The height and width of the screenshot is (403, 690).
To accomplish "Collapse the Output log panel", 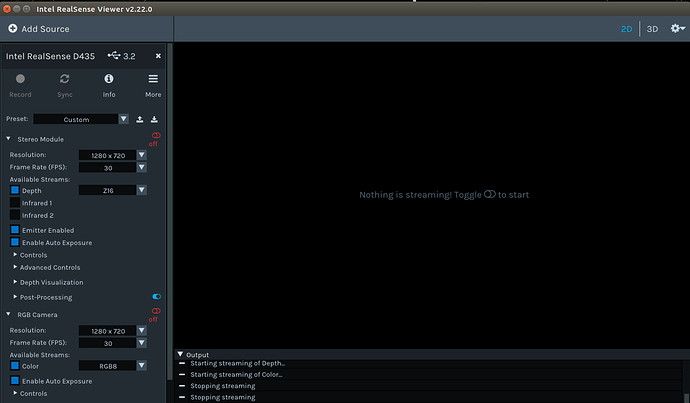I will [180, 354].
